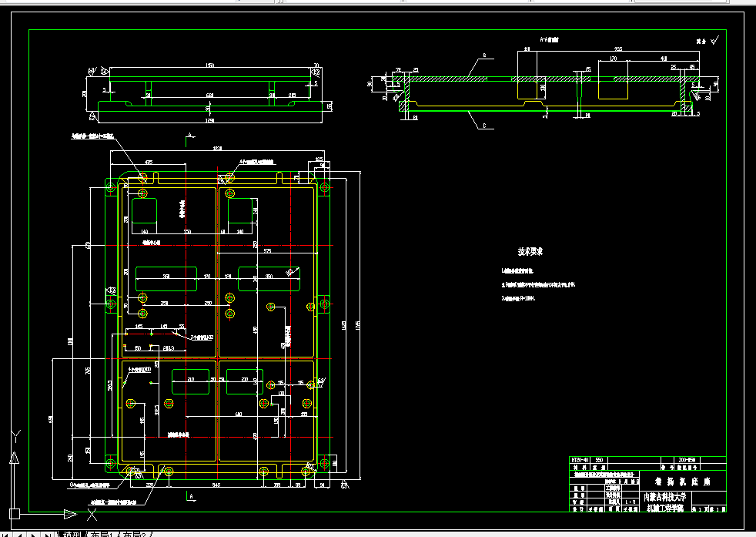The height and width of the screenshot is (537, 756).
Task: Select the 575 dimension in plan view
Action: (x=268, y=251)
